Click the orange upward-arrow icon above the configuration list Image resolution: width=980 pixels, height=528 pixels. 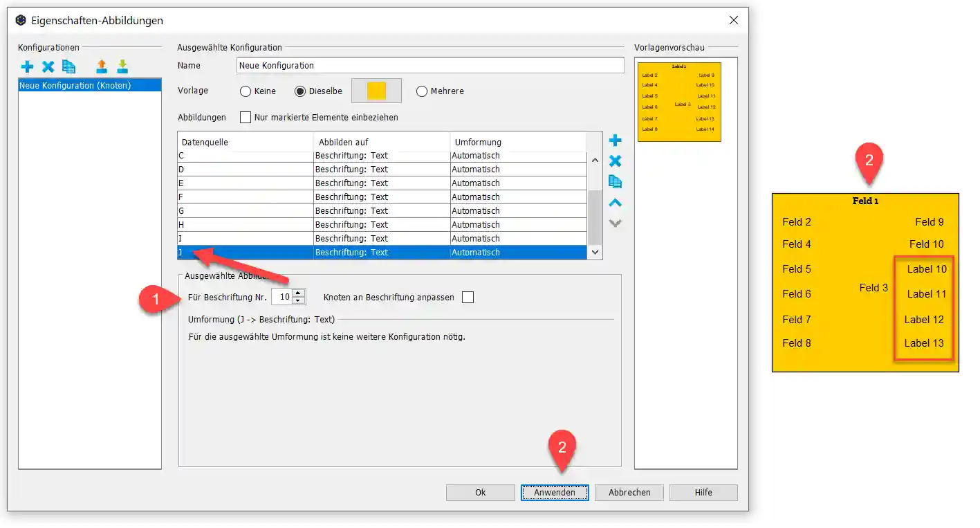pos(102,66)
